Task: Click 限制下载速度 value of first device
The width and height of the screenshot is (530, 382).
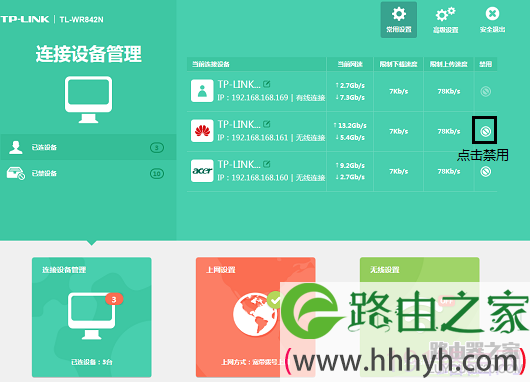Action: point(399,91)
